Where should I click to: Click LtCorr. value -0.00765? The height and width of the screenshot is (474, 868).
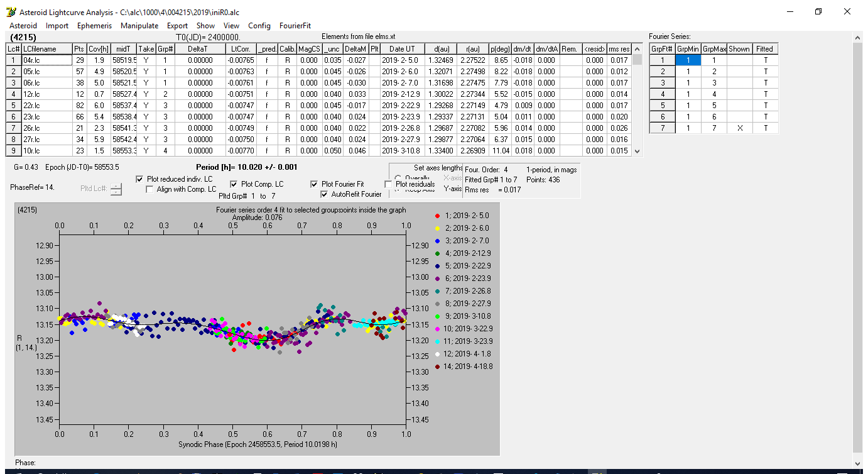click(242, 60)
